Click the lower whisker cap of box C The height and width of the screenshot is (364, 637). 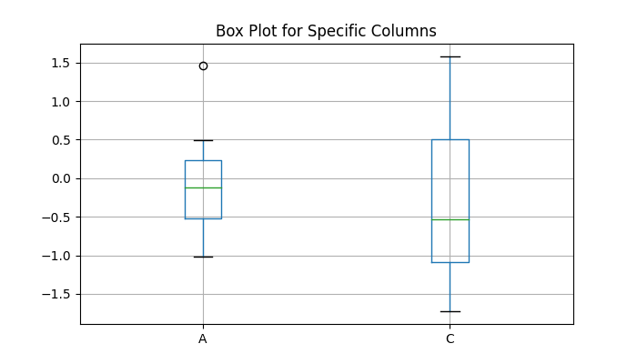coord(450,311)
